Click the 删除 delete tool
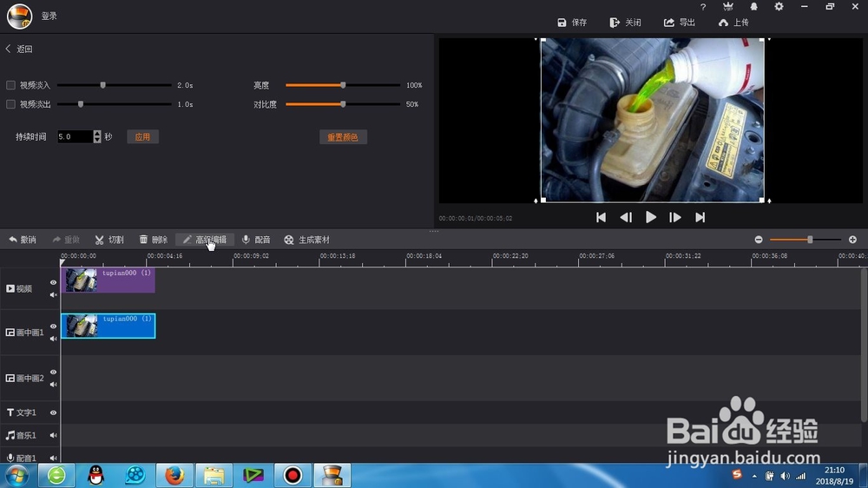Screen dimensions: 868x488 [x=154, y=240]
